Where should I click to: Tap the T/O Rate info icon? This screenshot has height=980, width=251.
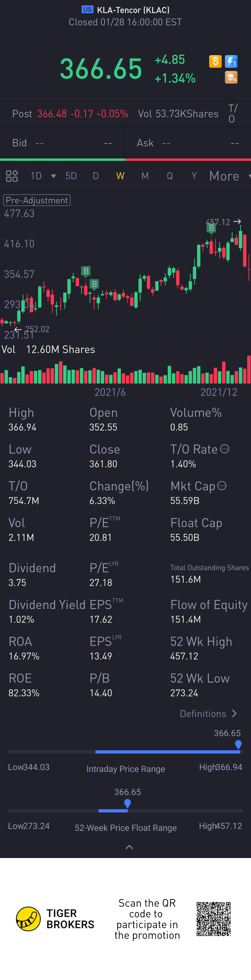(225, 449)
